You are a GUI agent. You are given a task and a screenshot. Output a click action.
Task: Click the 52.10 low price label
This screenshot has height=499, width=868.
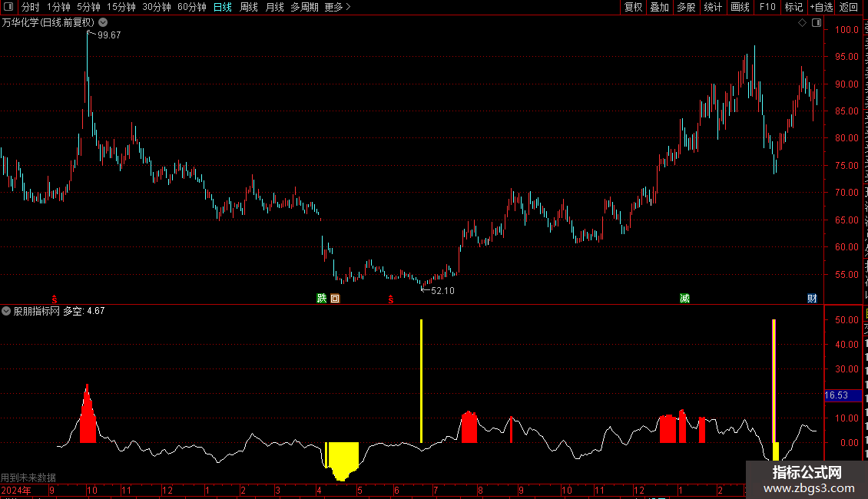442,290
